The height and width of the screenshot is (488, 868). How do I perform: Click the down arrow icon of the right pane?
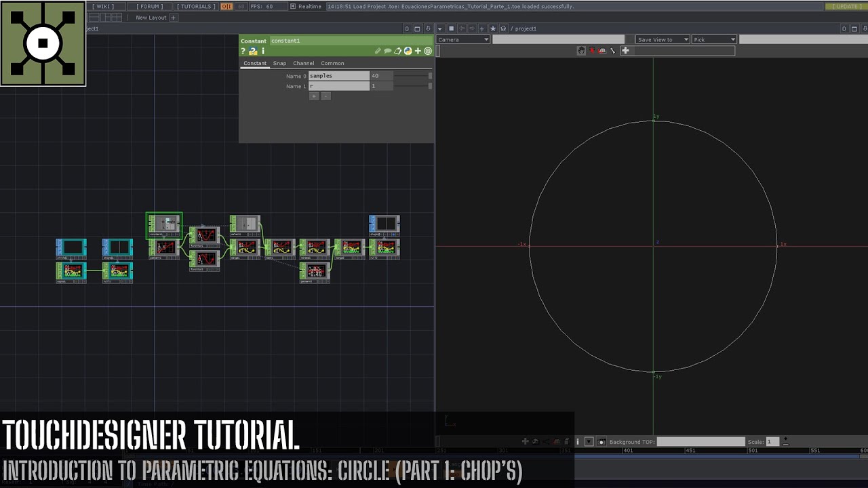[x=864, y=28]
